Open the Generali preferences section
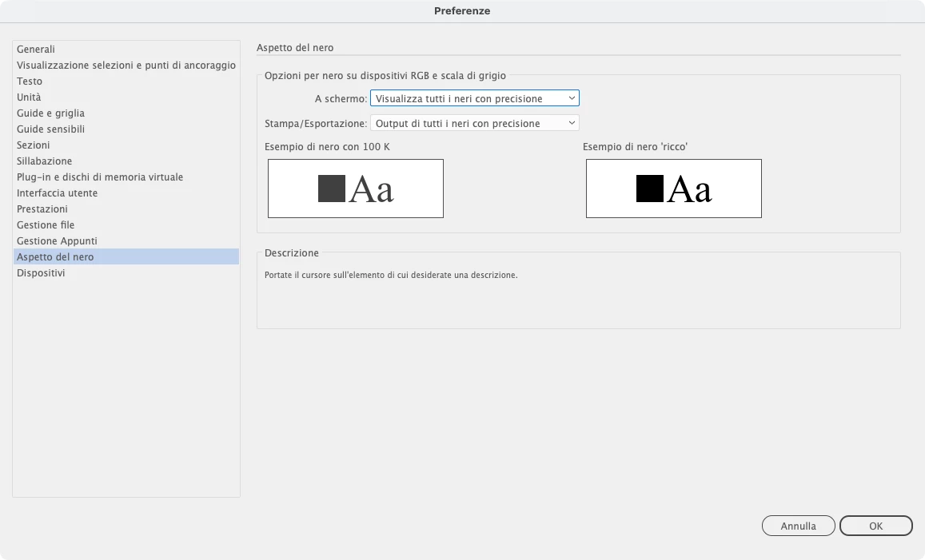 (x=126, y=50)
